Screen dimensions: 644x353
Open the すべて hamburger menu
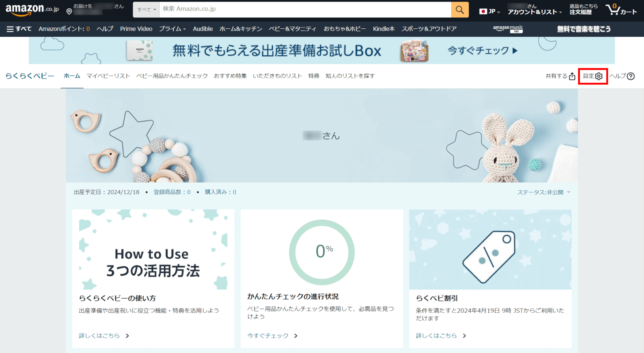point(19,29)
